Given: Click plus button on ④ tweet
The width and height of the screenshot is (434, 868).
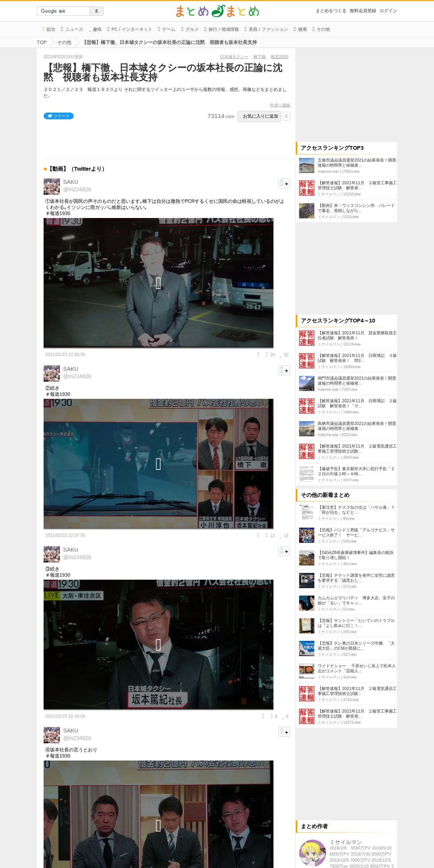Looking at the screenshot, I should 284,732.
